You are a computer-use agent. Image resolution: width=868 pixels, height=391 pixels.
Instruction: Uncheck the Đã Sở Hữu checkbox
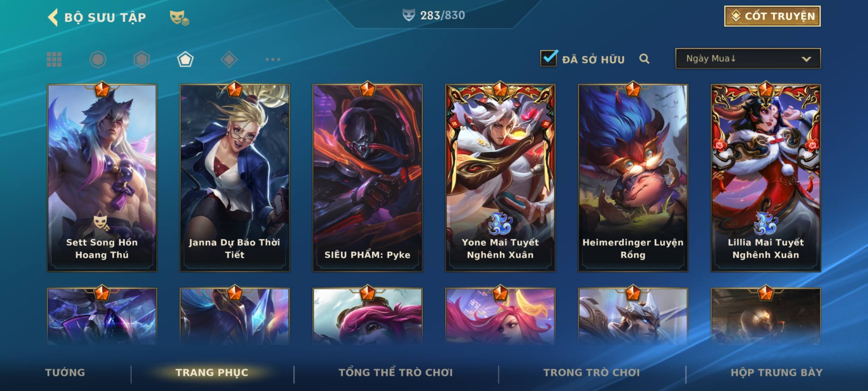(x=549, y=58)
